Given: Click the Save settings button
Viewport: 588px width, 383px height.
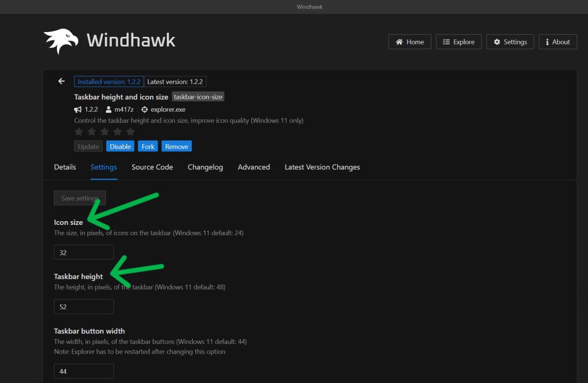Looking at the screenshot, I should coord(80,198).
